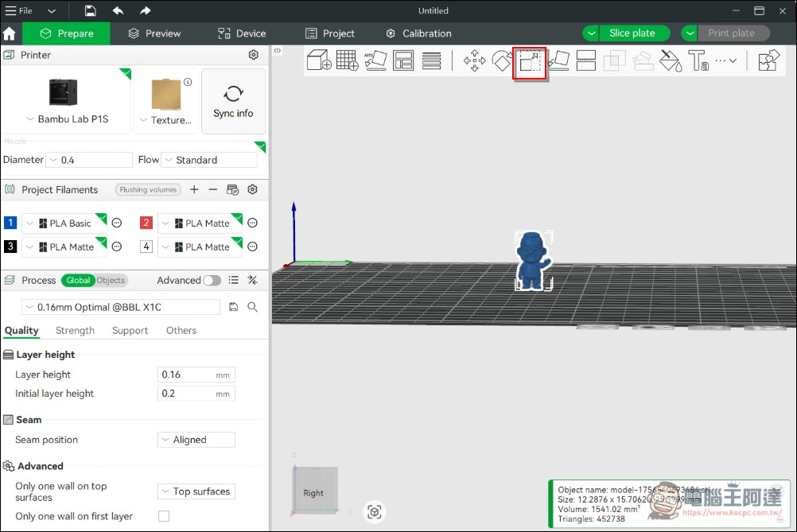Toggle the Advanced switch
The image size is (797, 532).
(x=212, y=280)
